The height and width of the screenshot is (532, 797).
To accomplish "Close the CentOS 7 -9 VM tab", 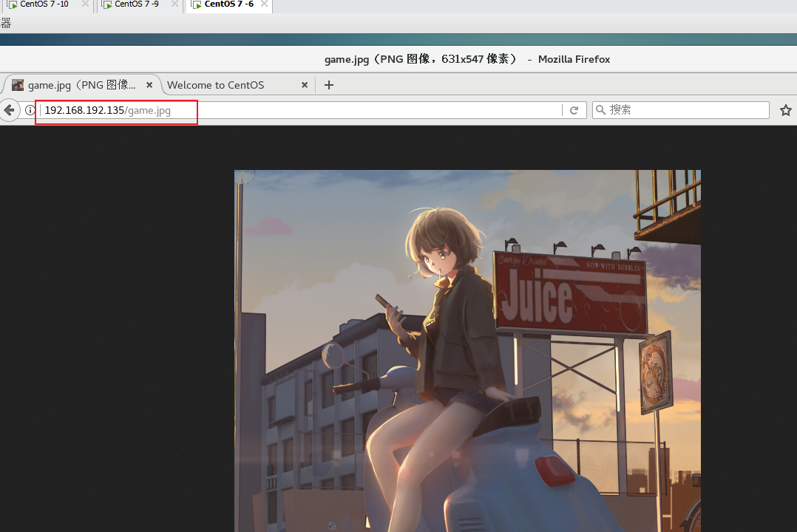I will 174,4.
